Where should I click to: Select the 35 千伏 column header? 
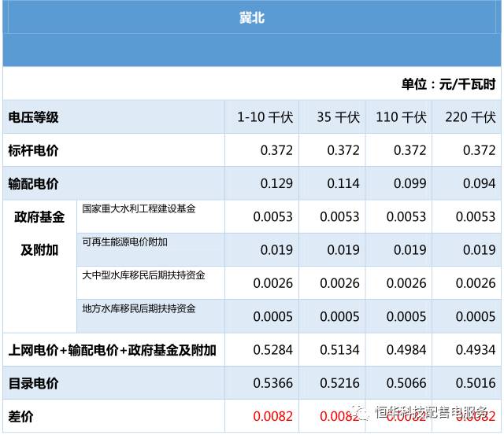(x=338, y=117)
